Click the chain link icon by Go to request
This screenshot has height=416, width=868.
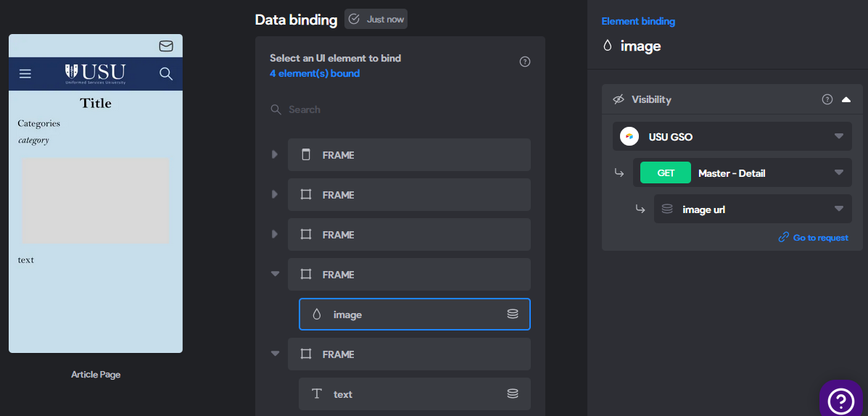(x=783, y=237)
